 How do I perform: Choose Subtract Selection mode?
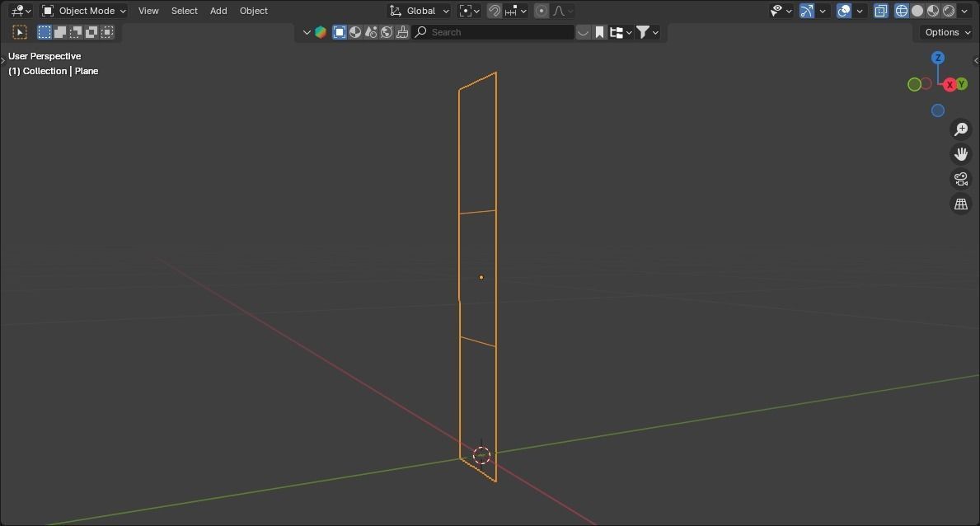(76, 32)
